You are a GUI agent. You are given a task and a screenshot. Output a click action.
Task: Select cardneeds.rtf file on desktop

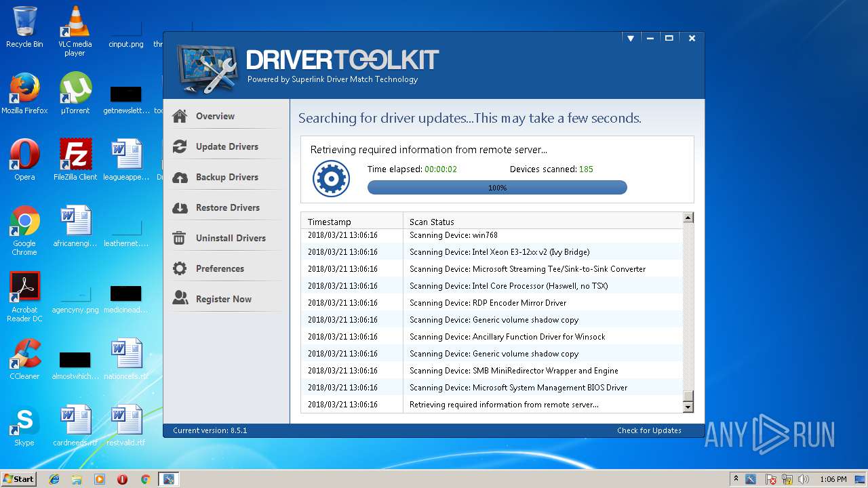[75, 425]
